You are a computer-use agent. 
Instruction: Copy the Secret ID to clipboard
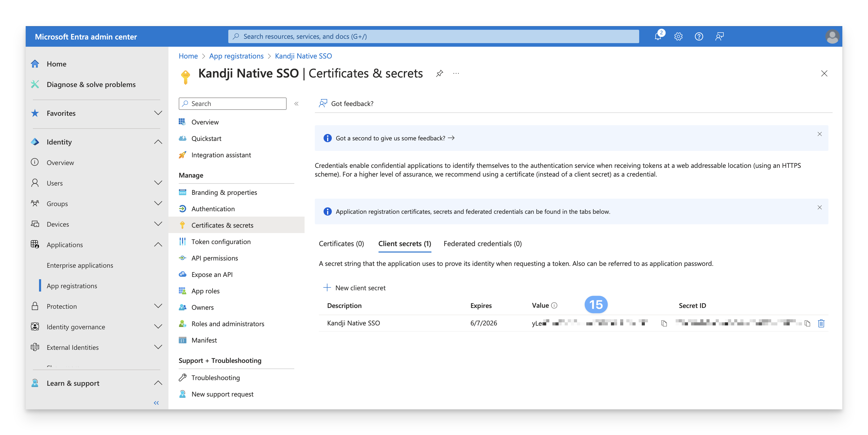click(807, 323)
